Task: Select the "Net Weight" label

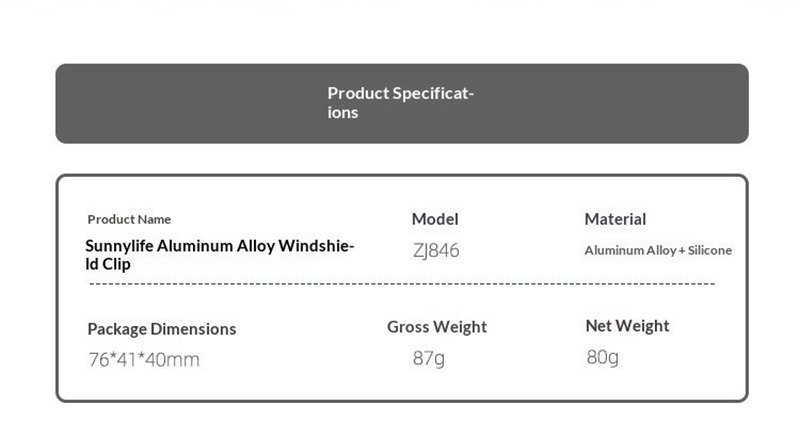Action: pyautogui.click(x=627, y=326)
